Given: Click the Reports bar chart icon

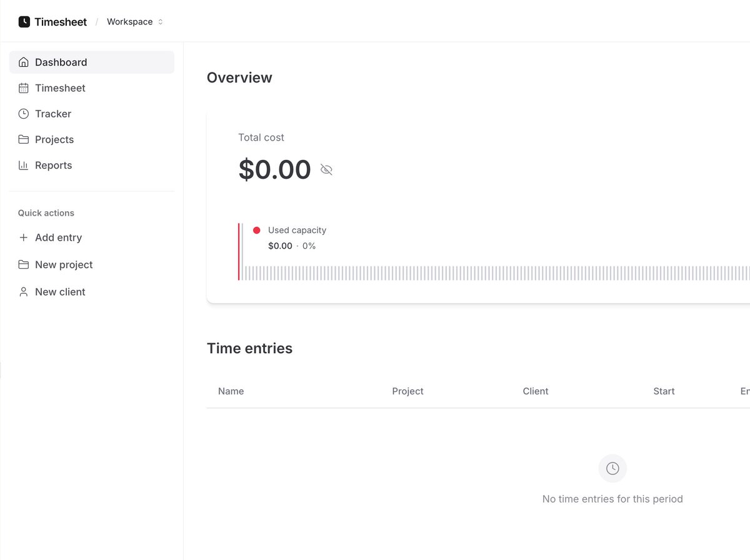Looking at the screenshot, I should [x=24, y=165].
